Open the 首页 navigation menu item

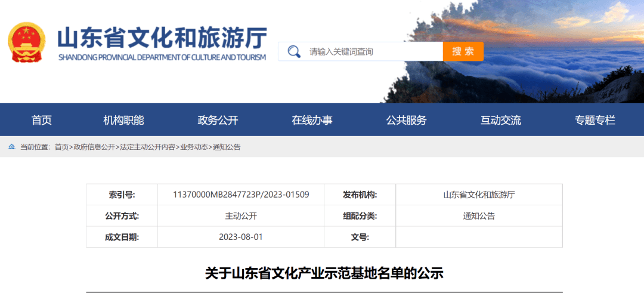click(42, 120)
